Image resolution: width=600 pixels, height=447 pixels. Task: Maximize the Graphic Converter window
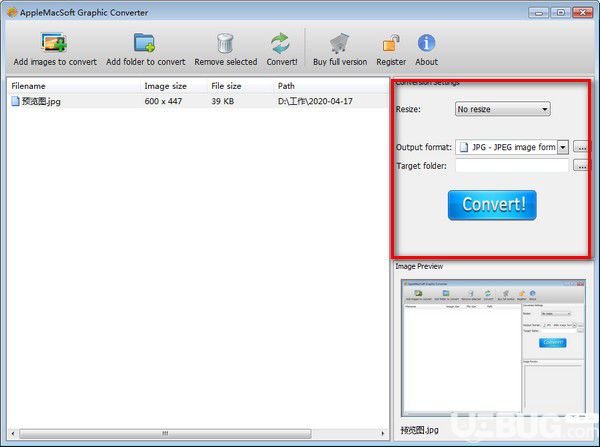pos(561,13)
